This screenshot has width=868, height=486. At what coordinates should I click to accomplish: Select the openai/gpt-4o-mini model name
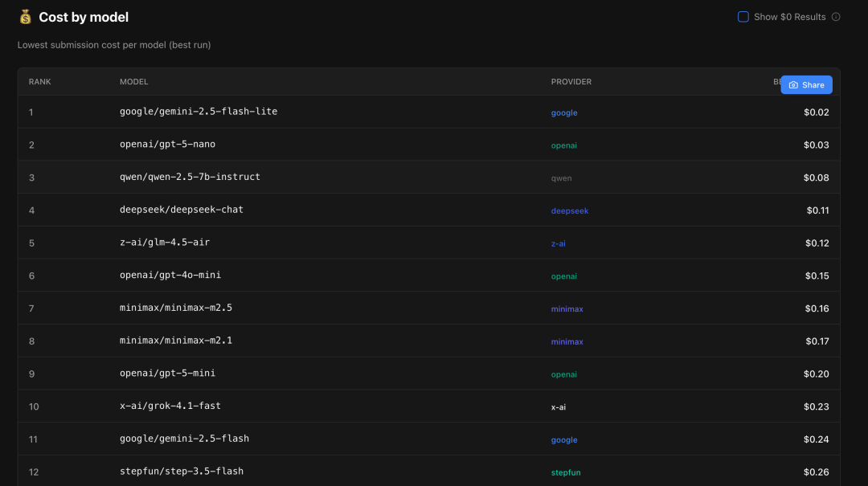pos(170,276)
